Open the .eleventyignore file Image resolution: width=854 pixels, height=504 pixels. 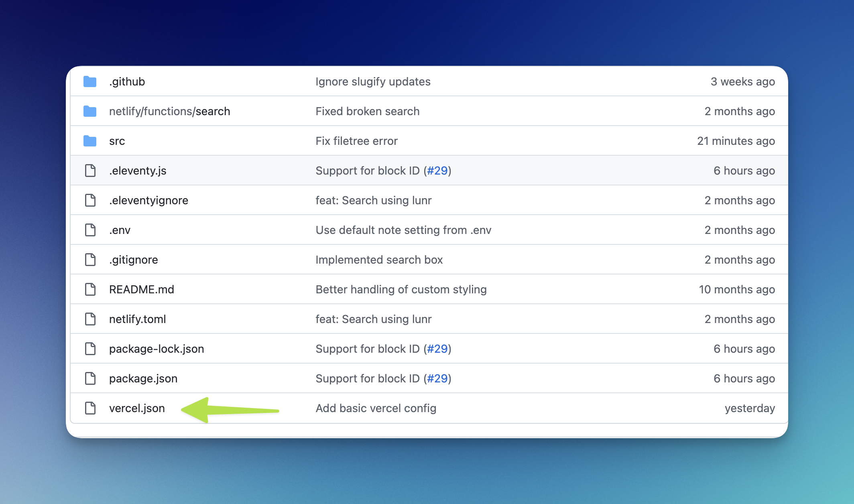click(x=148, y=200)
